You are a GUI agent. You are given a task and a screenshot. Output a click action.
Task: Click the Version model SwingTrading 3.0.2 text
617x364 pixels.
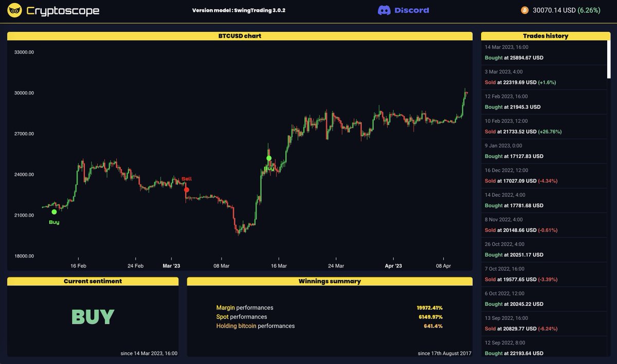pos(239,10)
